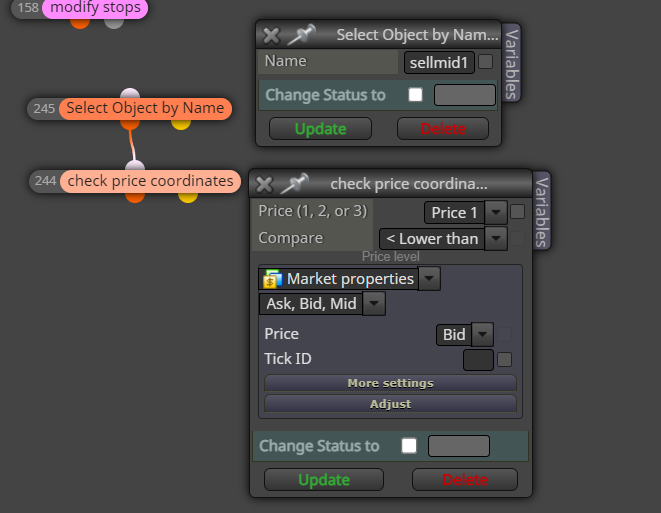Tick the checkbox next to Price 1
The width and height of the screenshot is (661, 513).
coord(518,212)
